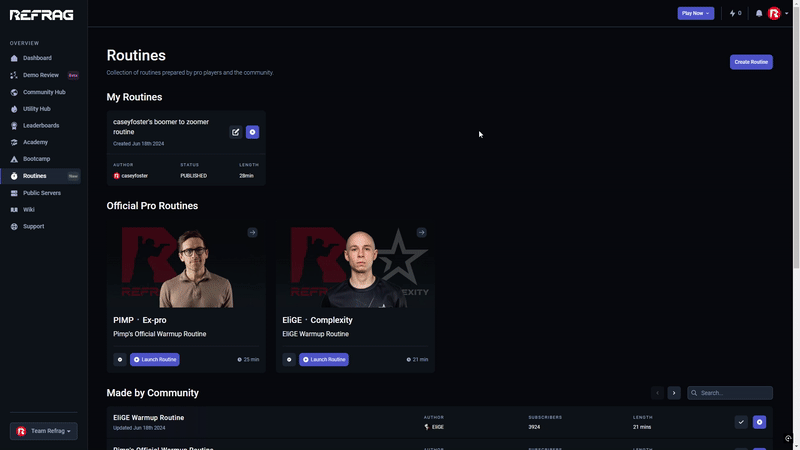Viewport: 800px width, 450px height.
Task: Click the 3924 subscribers count
Action: tap(534, 427)
